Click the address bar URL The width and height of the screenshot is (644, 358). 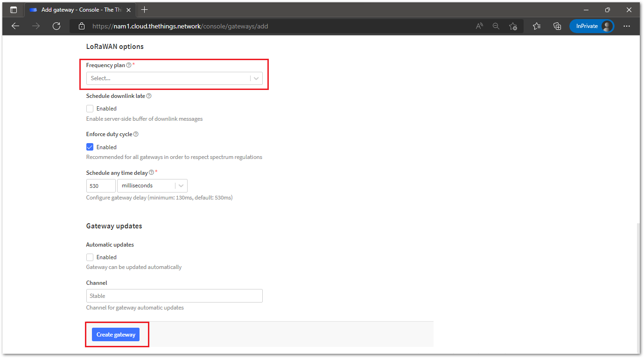tap(180, 26)
